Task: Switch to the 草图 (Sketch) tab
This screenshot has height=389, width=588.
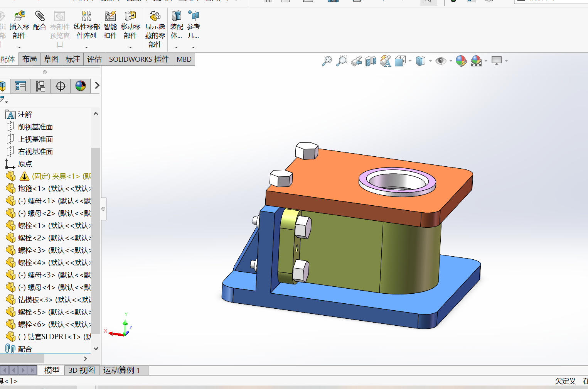Action: (x=51, y=59)
